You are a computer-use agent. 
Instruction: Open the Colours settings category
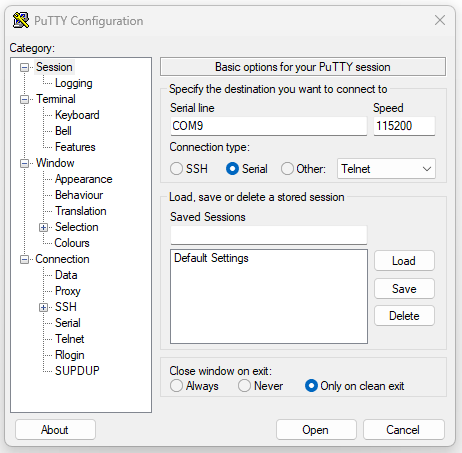click(x=72, y=243)
